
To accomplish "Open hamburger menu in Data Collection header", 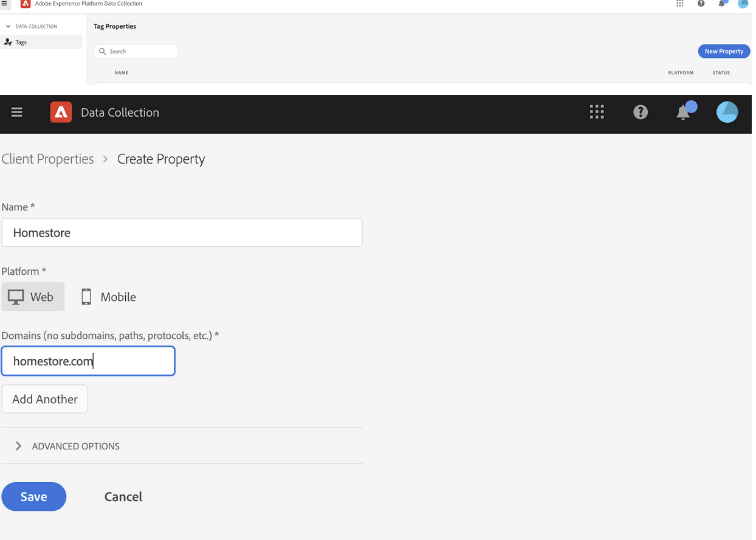I will coord(17,112).
